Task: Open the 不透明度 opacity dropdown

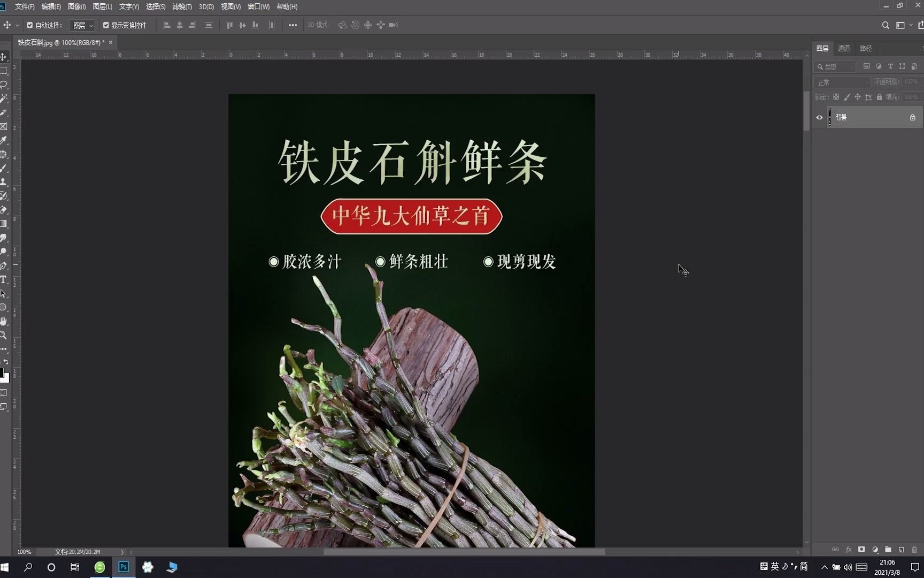Action: (x=909, y=82)
